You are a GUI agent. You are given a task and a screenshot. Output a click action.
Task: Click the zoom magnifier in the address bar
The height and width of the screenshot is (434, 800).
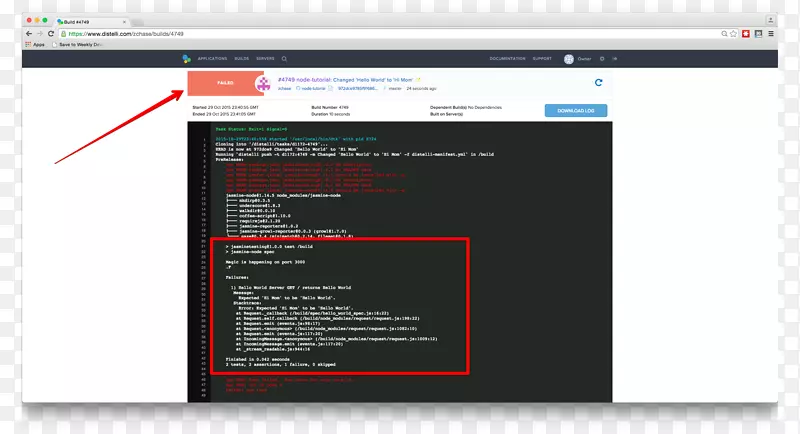tap(724, 34)
